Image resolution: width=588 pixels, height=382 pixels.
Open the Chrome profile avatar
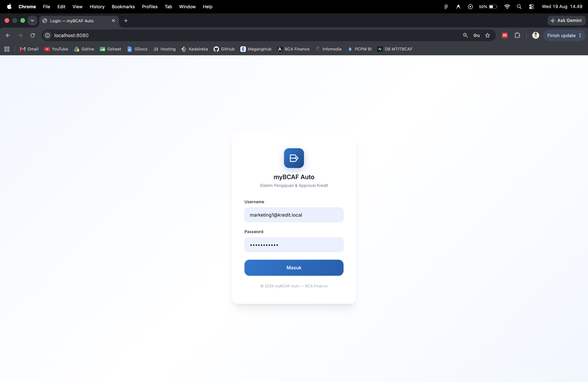point(535,35)
